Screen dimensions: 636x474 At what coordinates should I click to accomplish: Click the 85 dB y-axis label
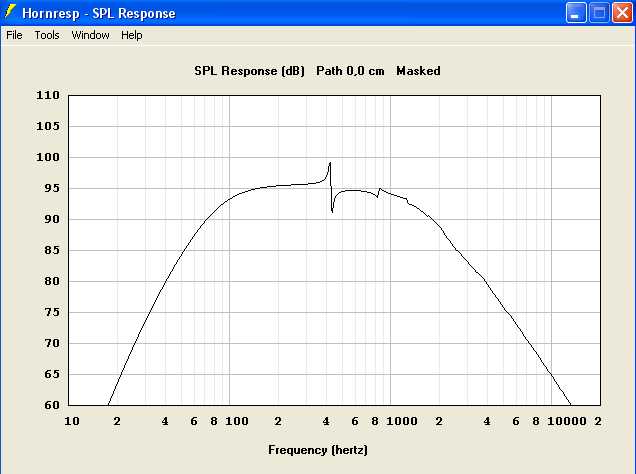(52, 250)
